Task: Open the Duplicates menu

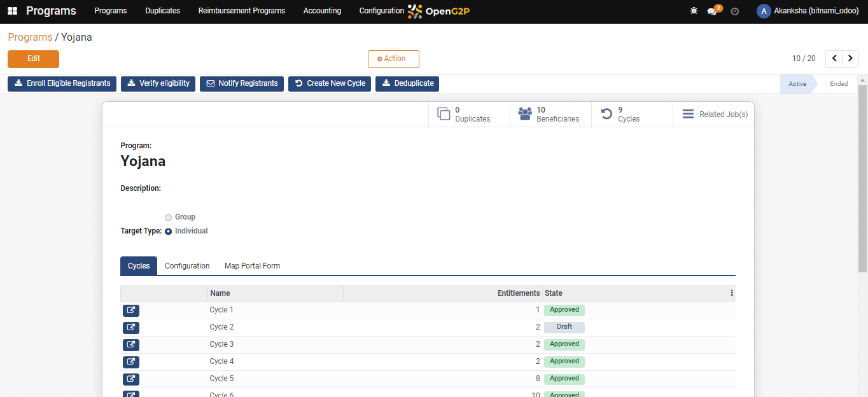Action: pos(162,11)
